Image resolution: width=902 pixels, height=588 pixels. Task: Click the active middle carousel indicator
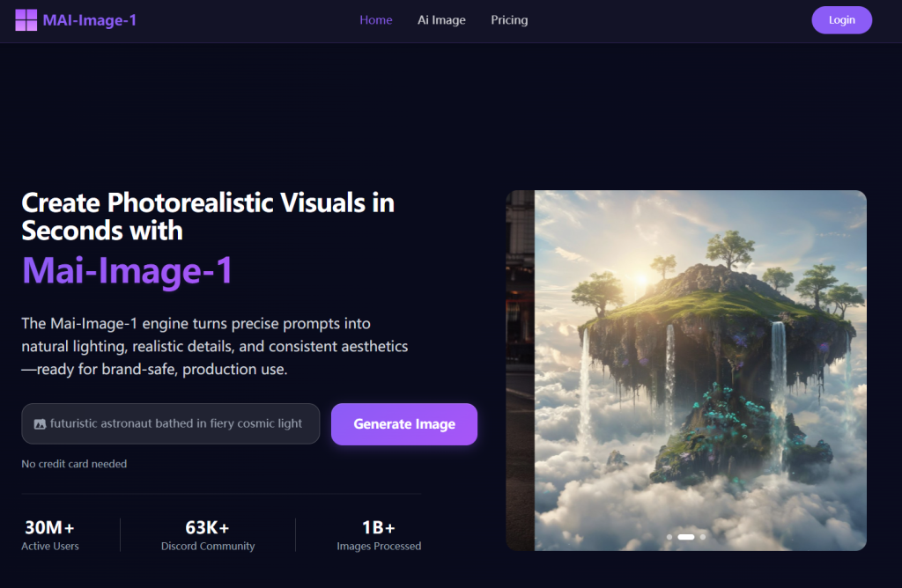687,536
